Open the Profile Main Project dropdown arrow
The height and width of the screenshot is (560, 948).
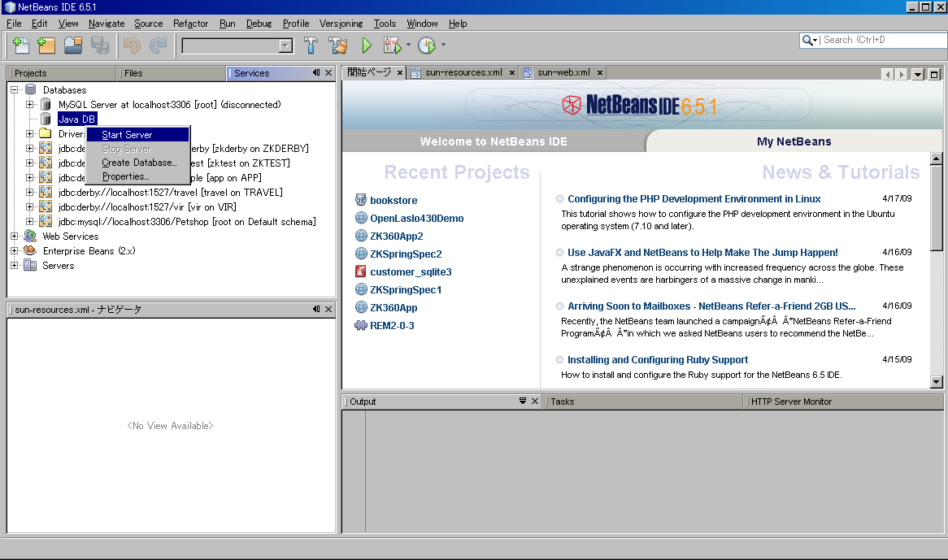coord(443,45)
